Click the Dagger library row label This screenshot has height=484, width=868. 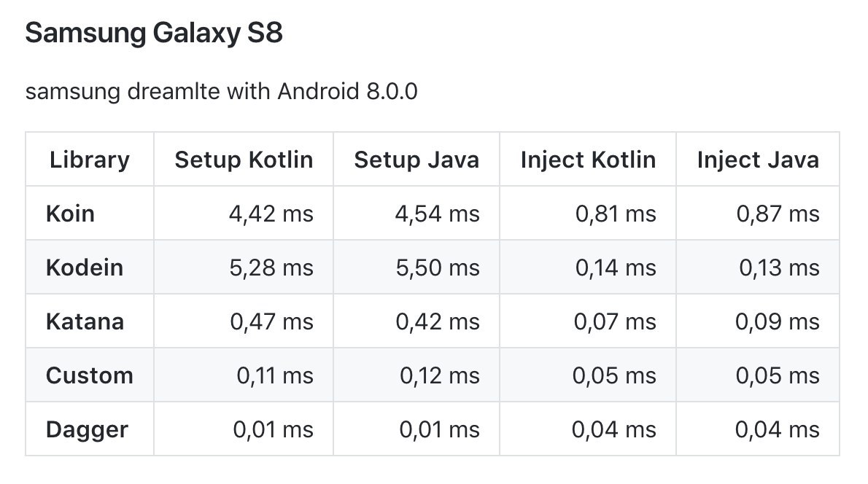coord(87,429)
